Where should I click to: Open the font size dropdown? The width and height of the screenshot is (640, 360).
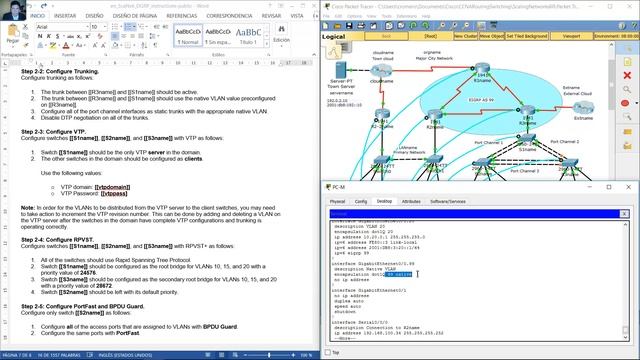point(104,27)
